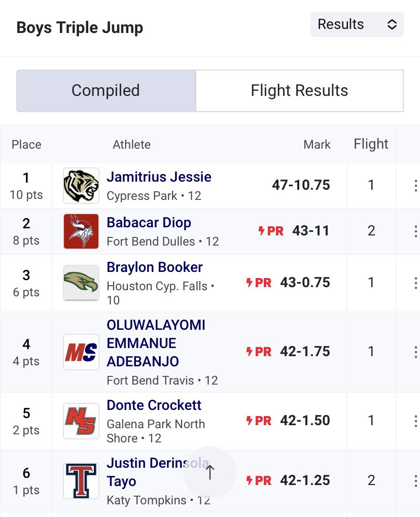Open more options for Braylon Booker row

click(x=415, y=283)
